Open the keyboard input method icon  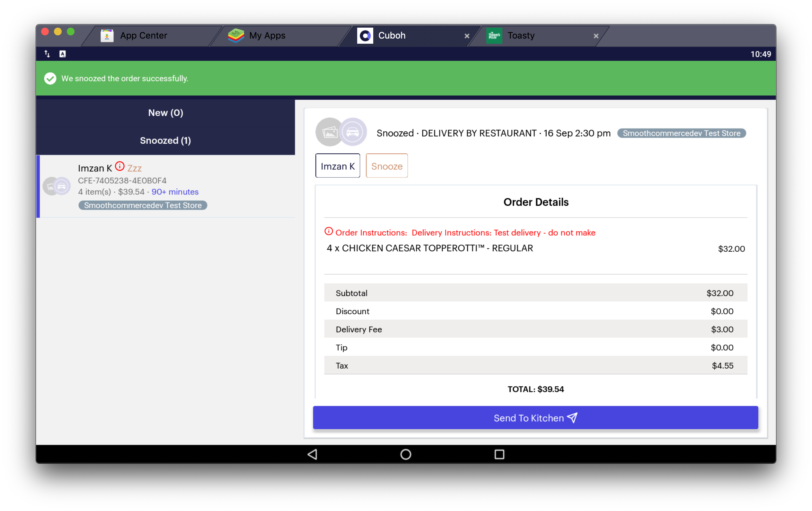click(62, 54)
